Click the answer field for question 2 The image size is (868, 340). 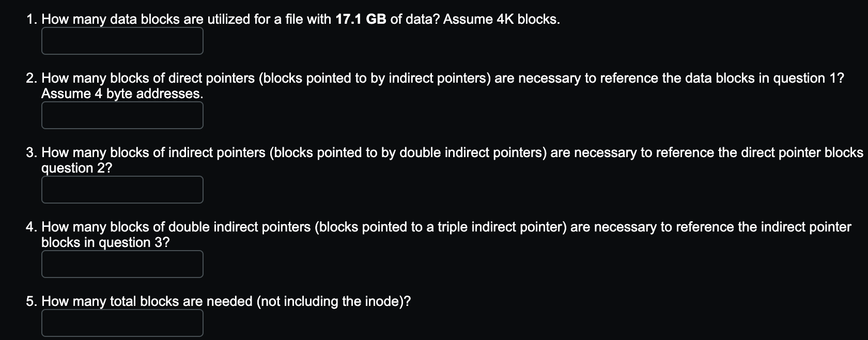click(x=122, y=115)
